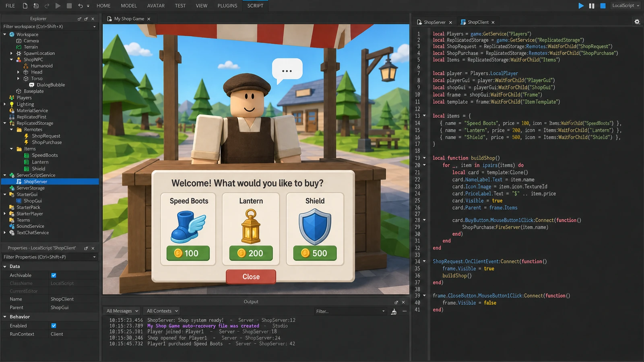Click the Teams icon in Explorer
Viewport: 644px width, 362px height.
coord(12,220)
